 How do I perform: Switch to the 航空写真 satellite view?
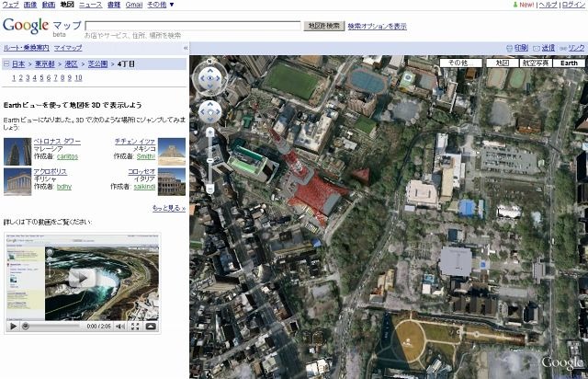click(536, 63)
